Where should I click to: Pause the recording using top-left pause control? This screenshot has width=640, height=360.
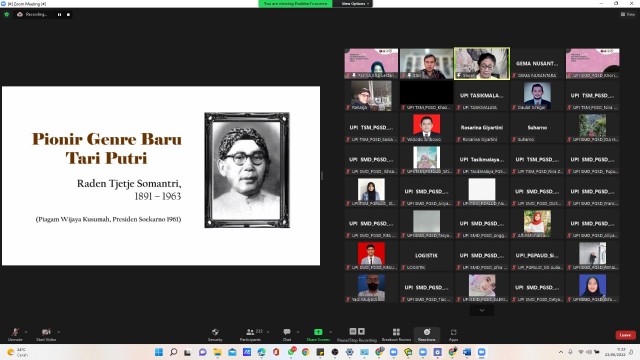60,14
